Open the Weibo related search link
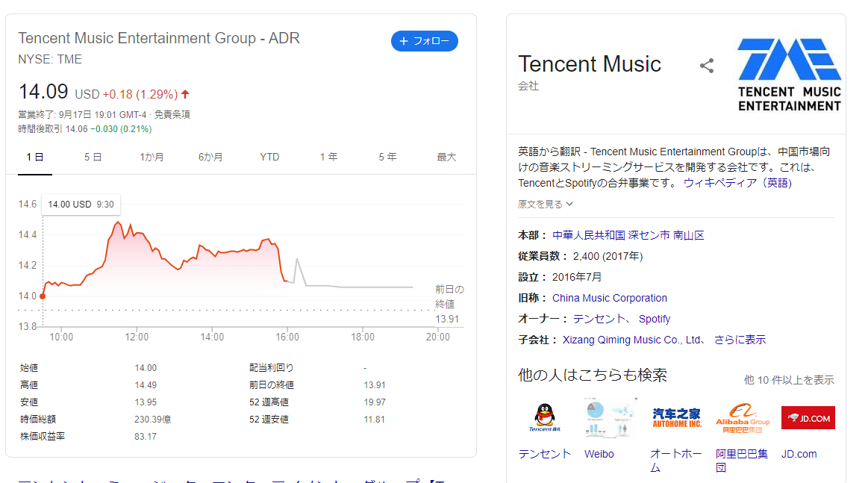868x483 pixels. pos(599,454)
